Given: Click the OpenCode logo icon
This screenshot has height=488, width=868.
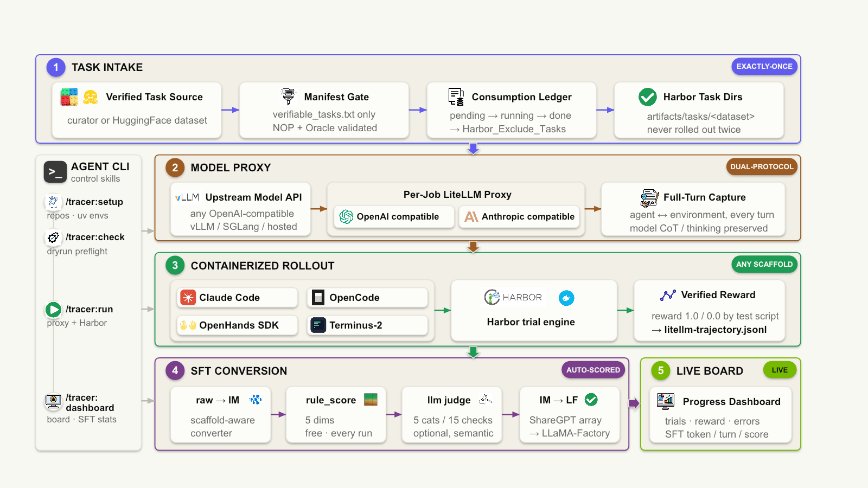Looking at the screenshot, I should tap(318, 297).
